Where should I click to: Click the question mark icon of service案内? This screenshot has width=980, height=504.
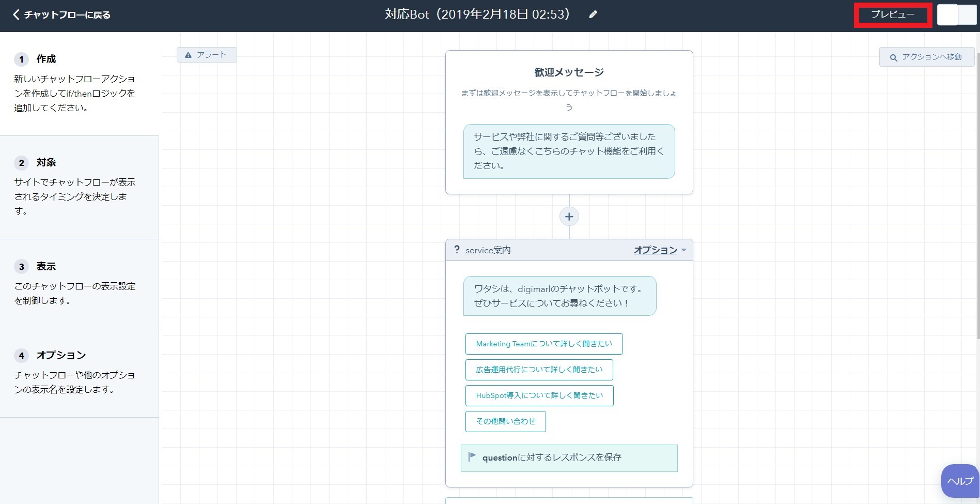pos(457,250)
